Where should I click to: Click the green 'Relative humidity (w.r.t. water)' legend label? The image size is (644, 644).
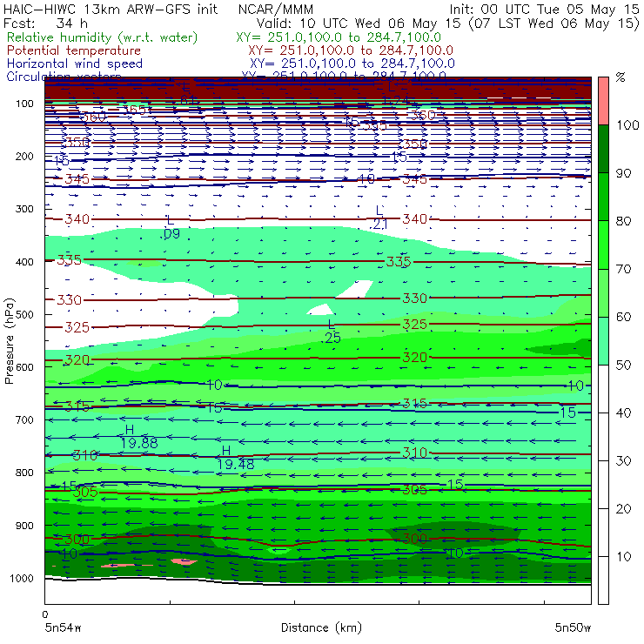(x=103, y=37)
